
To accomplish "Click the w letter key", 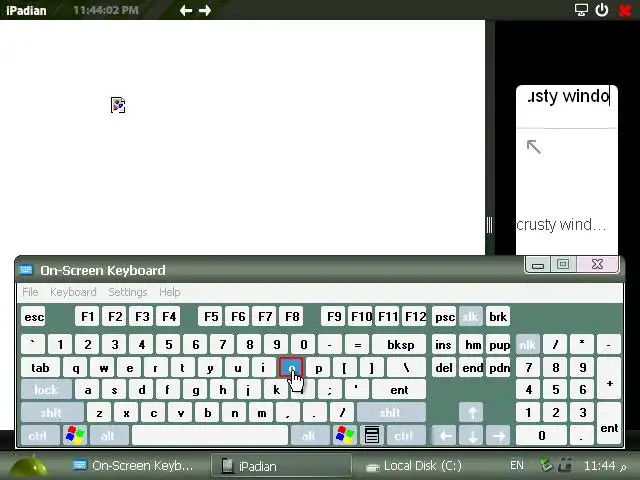I will tap(104, 368).
